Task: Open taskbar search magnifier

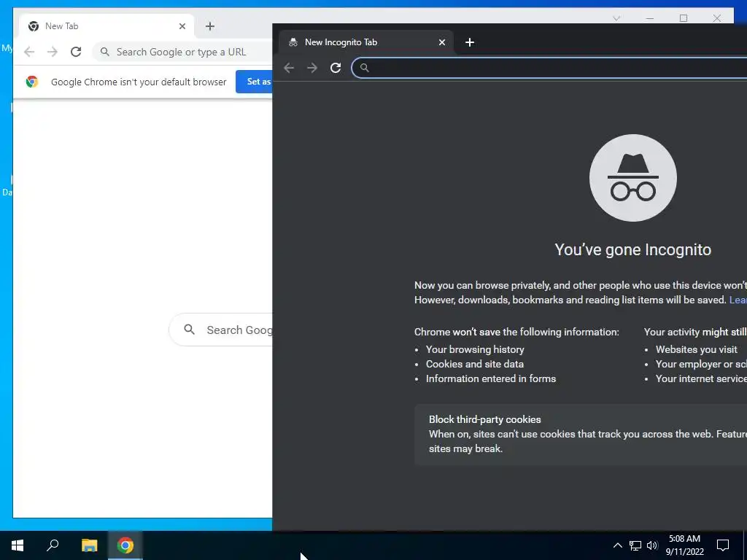Action: [53, 545]
